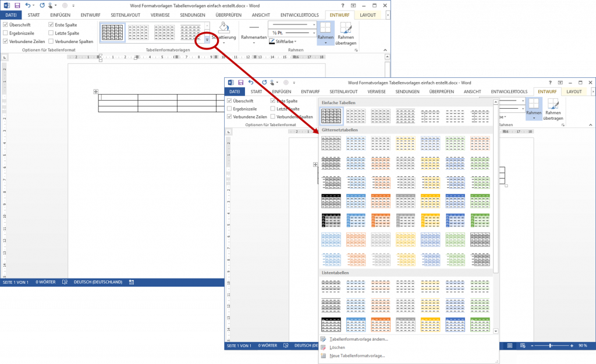Open Quick Access customize arrow in back window
Image resolution: width=596 pixels, height=364 pixels.
pos(73,6)
